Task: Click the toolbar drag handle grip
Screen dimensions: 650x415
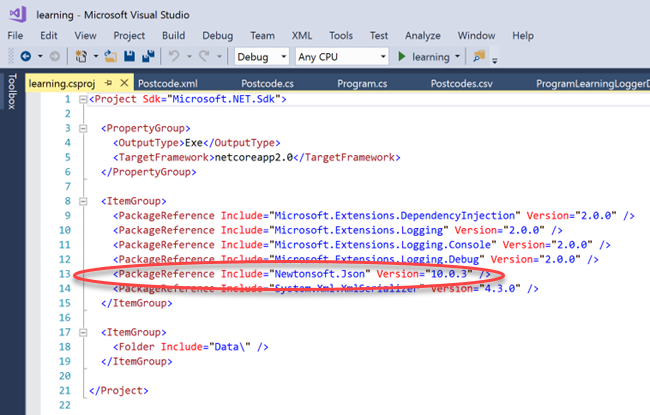Action: click(11, 56)
